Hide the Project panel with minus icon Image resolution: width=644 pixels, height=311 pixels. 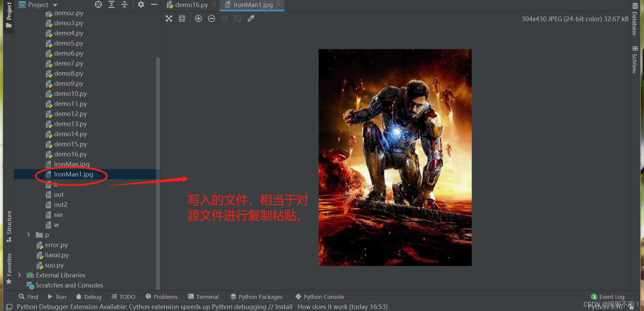154,5
